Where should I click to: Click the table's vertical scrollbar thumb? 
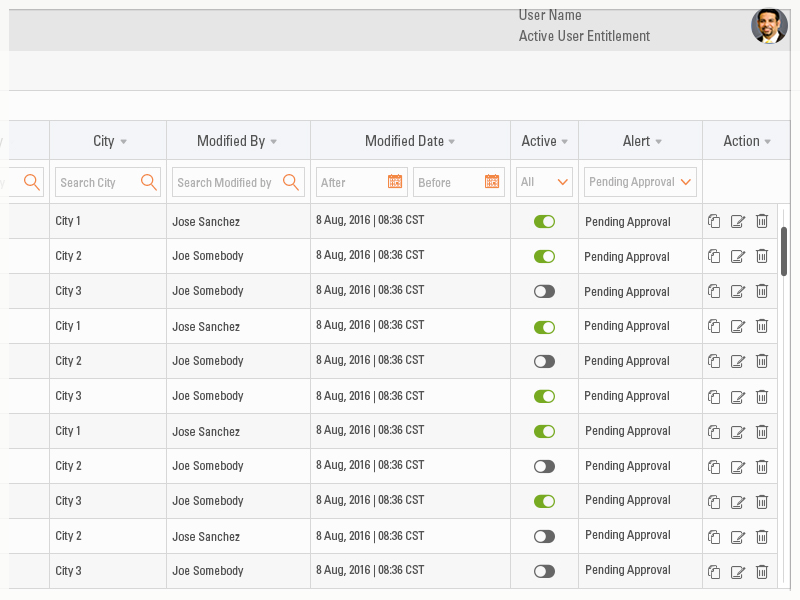784,251
